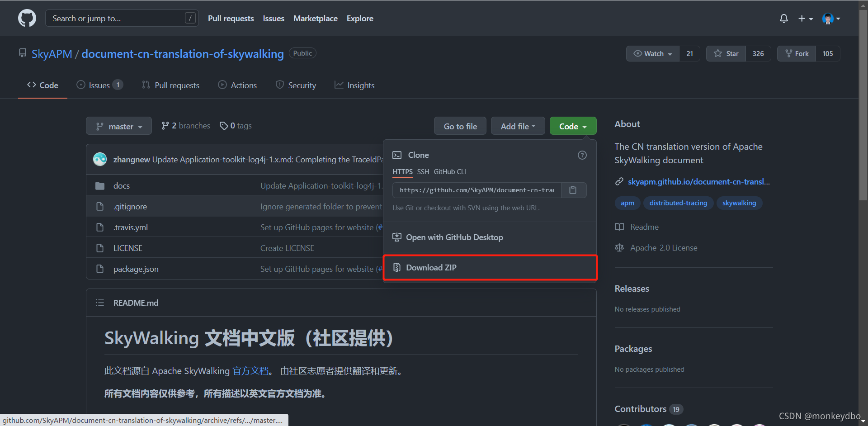Open the plus create-new menu
The image size is (868, 426).
805,19
